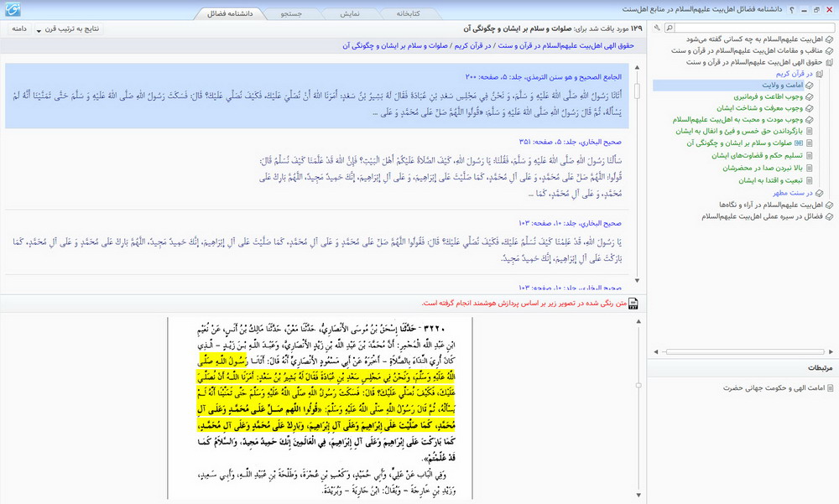
Task: Click the highlighted Tirmidhi hadith result
Action: pos(317,96)
